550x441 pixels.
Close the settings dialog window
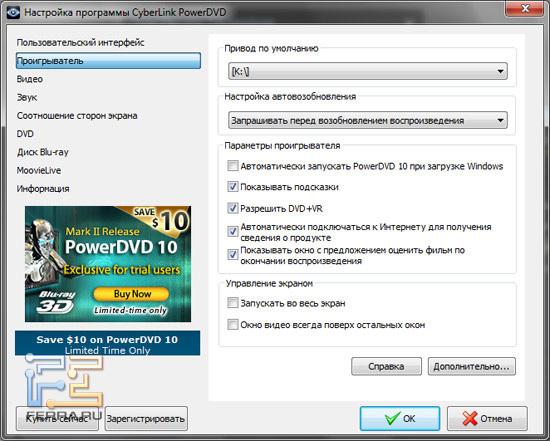[x=525, y=8]
